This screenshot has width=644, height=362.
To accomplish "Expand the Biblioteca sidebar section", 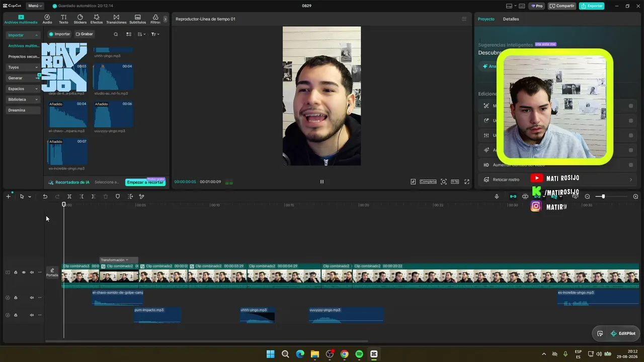I will point(23,100).
